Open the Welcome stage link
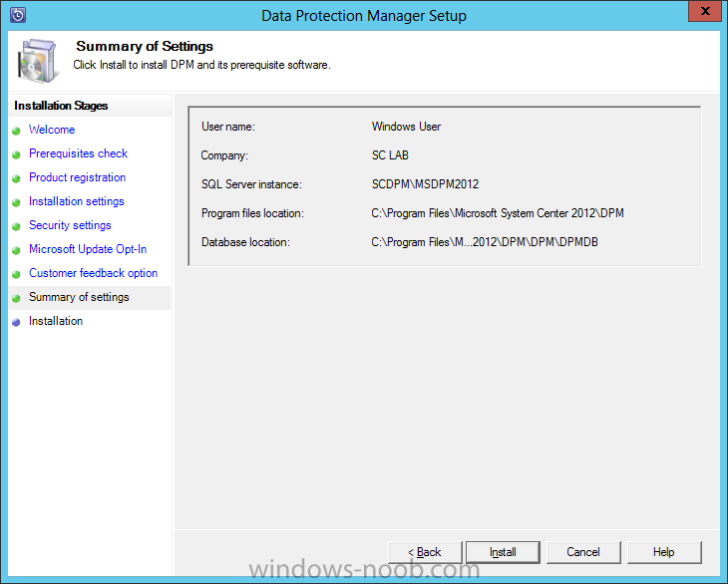 point(52,130)
